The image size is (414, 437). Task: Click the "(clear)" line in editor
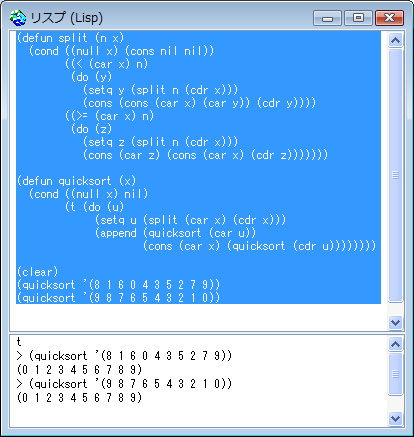37,272
